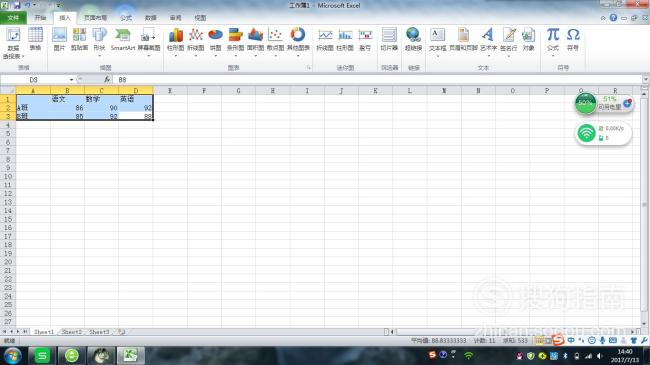Click the average value 88.83333333 in status bar
Viewport: 650px width, 365px height.
[439, 341]
